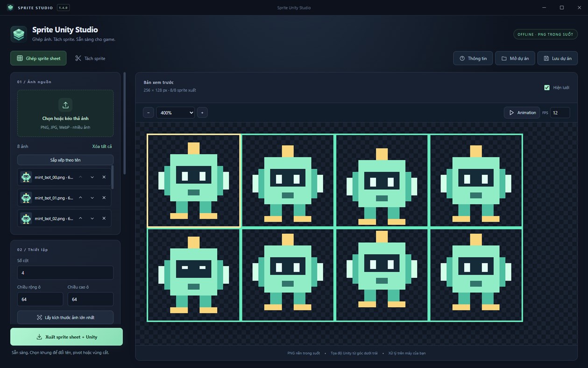
Task: Select the third sprite frame in top row
Action: pos(382,180)
